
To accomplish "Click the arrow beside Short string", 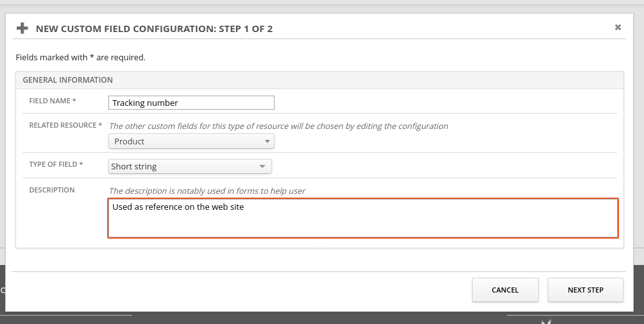I will (x=262, y=167).
